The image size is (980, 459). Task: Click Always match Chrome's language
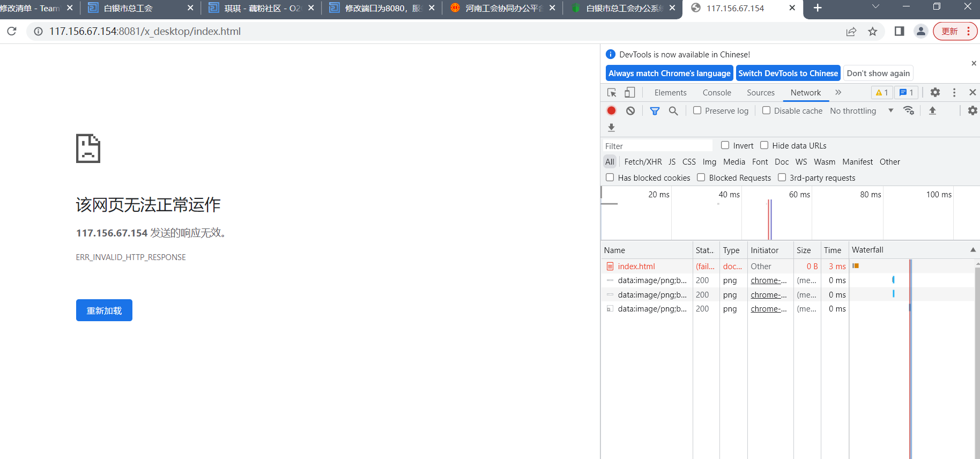pyautogui.click(x=669, y=73)
